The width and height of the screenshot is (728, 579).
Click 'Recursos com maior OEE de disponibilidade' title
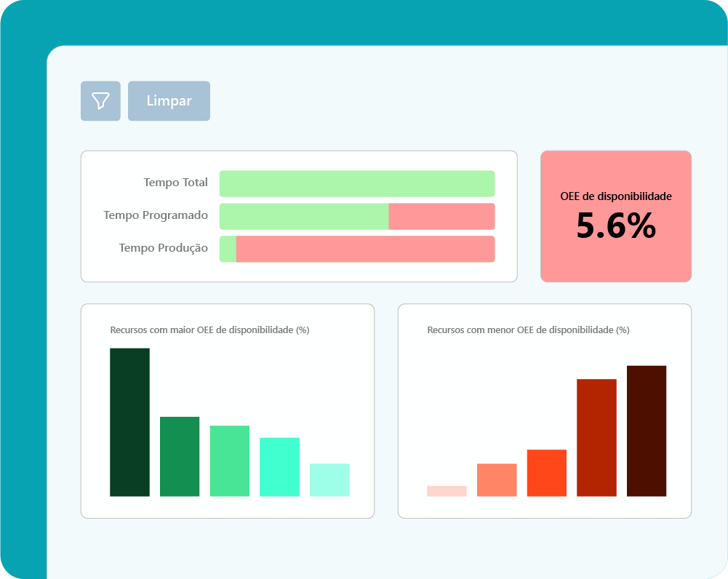tap(210, 330)
